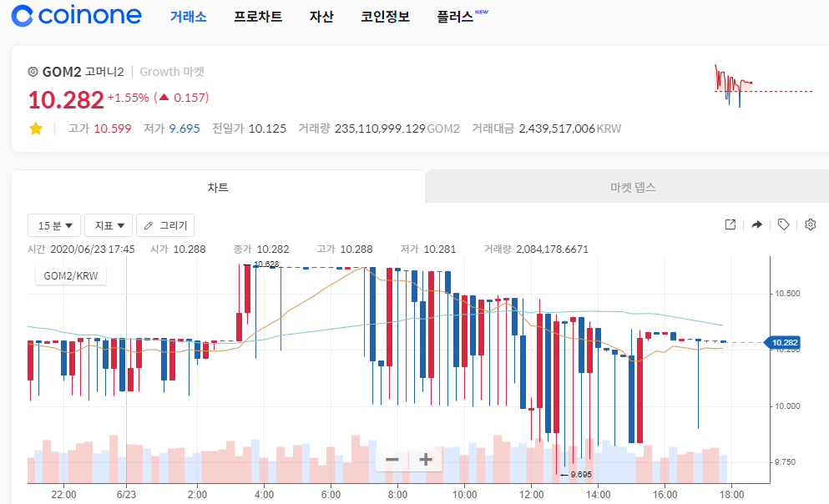Click the price tag icon
The width and height of the screenshot is (829, 504).
(x=784, y=224)
